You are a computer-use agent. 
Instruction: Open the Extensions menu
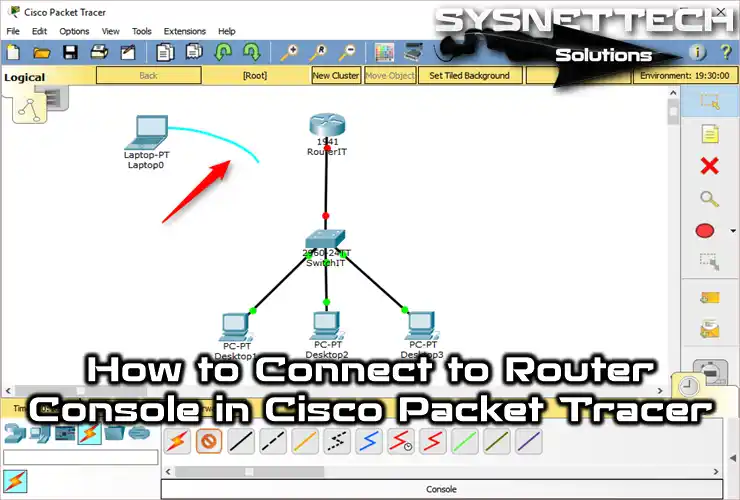[x=184, y=31]
